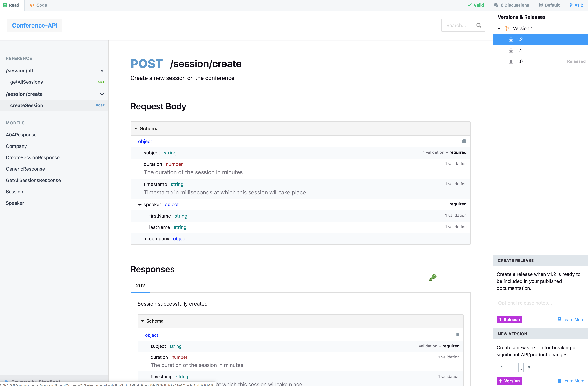Collapse the speaker object row
The height and width of the screenshot is (386, 588).
tap(140, 205)
